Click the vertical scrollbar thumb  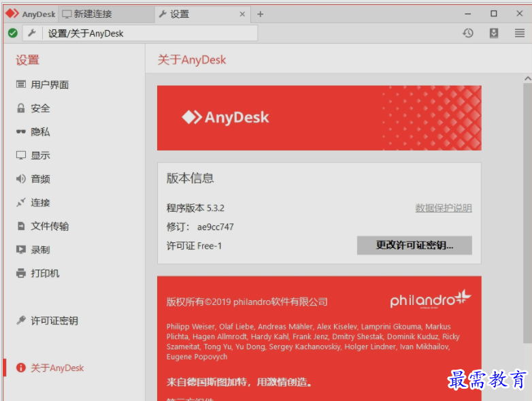click(x=528, y=212)
